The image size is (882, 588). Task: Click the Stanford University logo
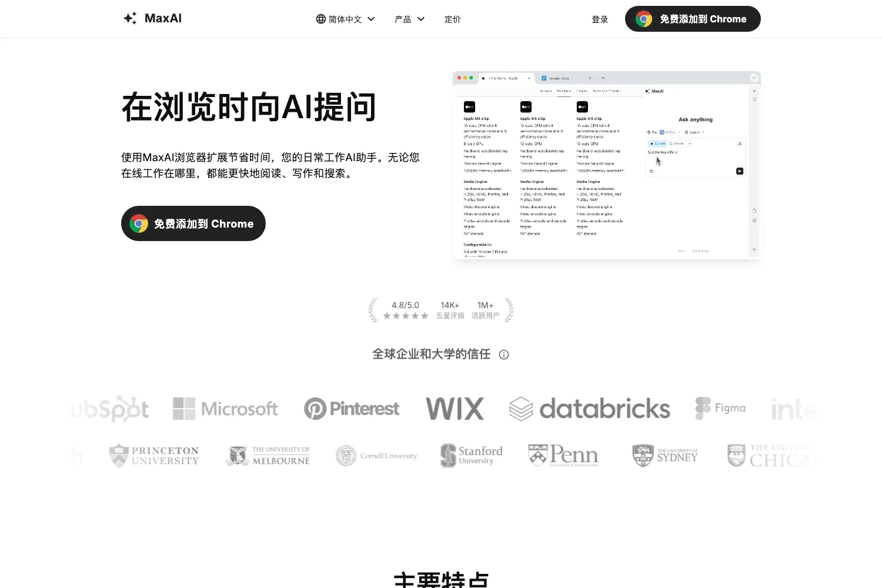coord(472,456)
